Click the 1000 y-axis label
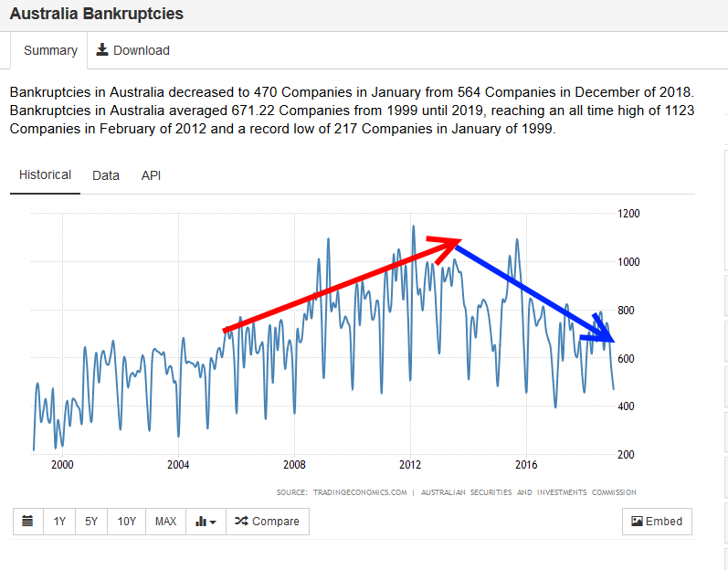Viewport: 728px width, 570px height. 628,262
